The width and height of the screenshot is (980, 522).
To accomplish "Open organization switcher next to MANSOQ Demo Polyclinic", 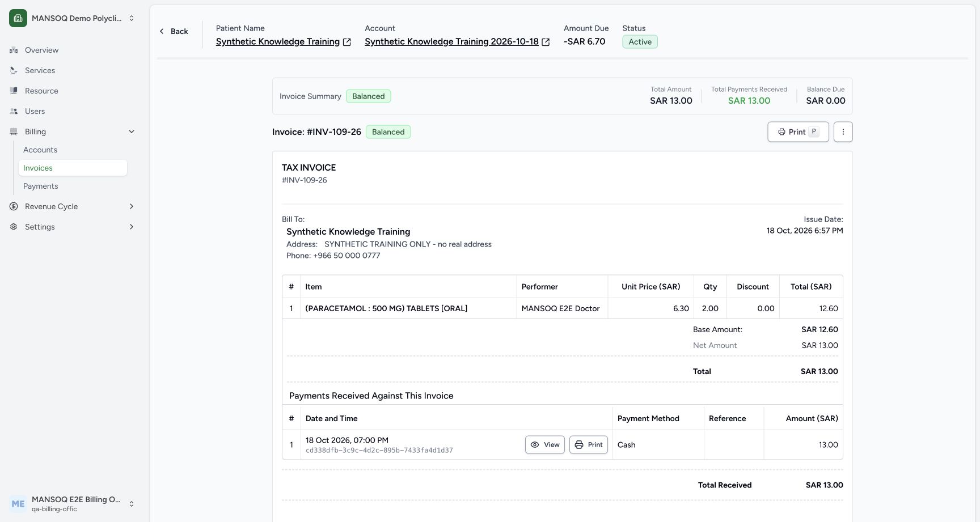I will (x=132, y=18).
